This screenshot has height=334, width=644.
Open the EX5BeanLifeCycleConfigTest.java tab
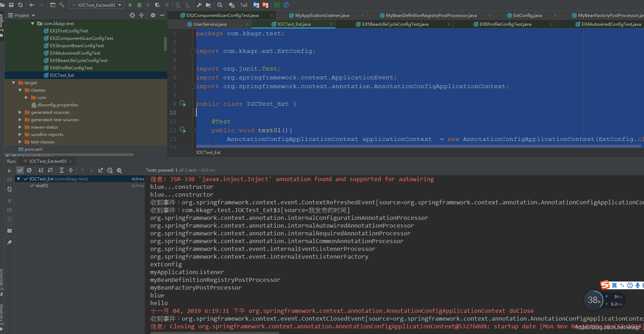pos(395,24)
